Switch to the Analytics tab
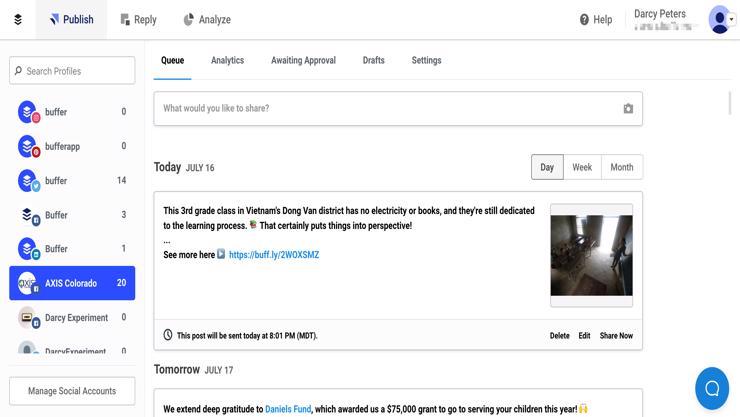 pyautogui.click(x=227, y=60)
